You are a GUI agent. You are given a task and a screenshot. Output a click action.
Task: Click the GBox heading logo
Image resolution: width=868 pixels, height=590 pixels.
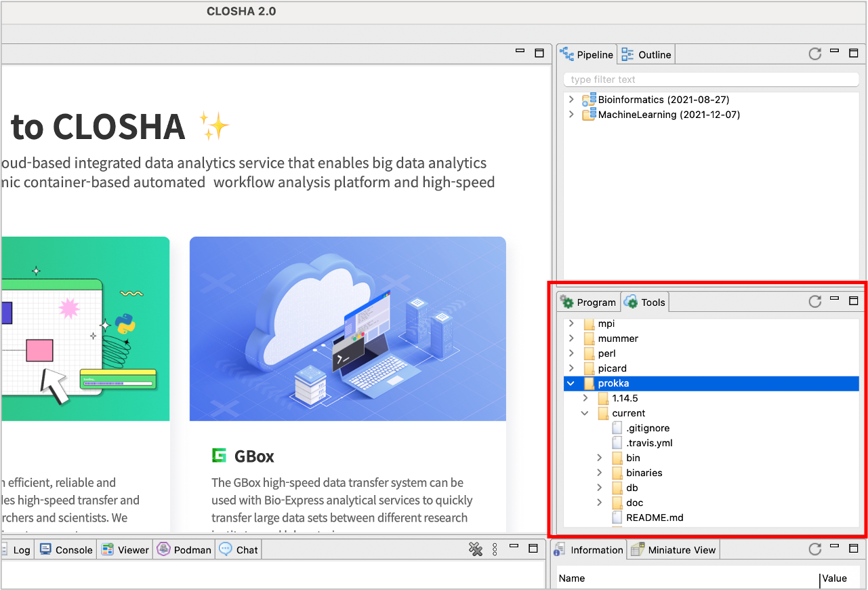pyautogui.click(x=219, y=456)
